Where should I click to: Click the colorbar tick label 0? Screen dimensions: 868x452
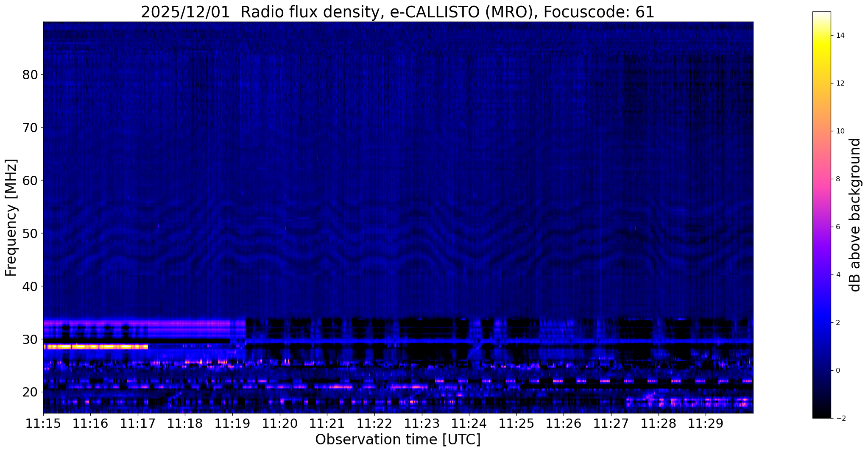pos(838,371)
